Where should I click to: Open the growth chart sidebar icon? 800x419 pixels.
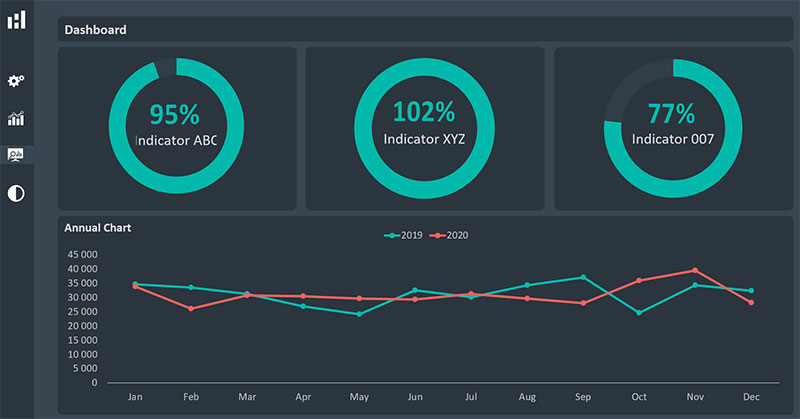point(16,118)
